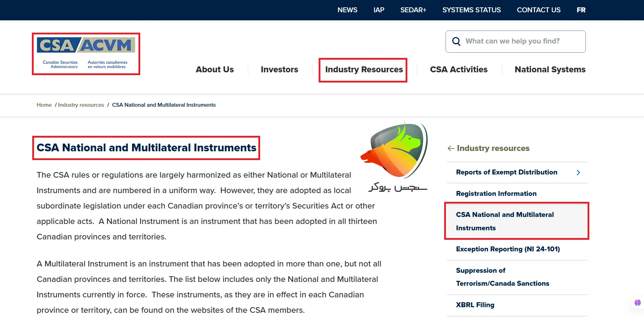Click the brain icon at right edge
Viewport: 644px width, 317px height.
637,303
